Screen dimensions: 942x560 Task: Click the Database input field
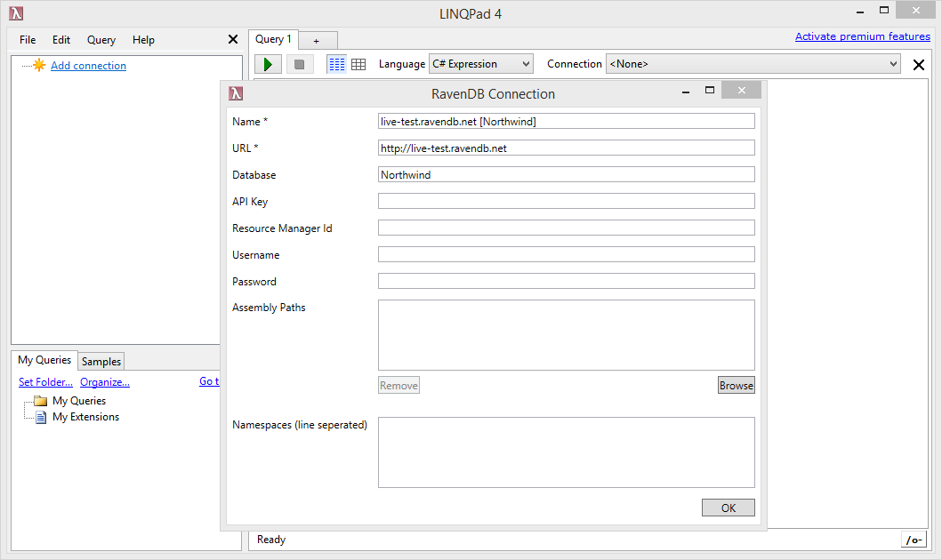[566, 174]
